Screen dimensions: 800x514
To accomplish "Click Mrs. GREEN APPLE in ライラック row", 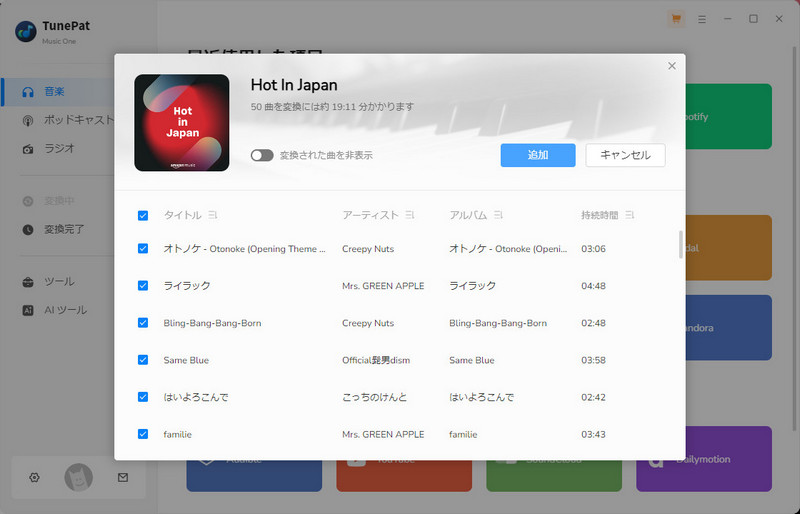I will [383, 286].
